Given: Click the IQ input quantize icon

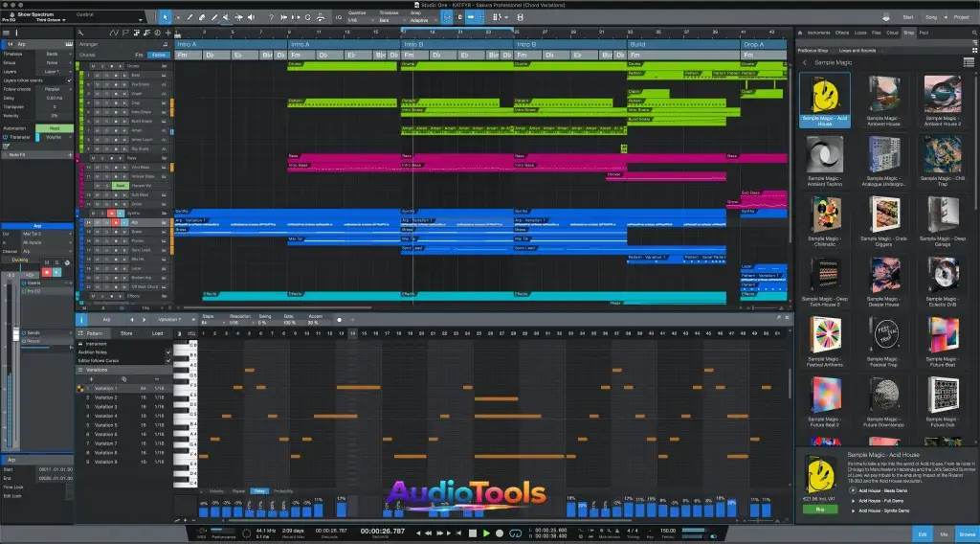Looking at the screenshot, I should (x=339, y=17).
